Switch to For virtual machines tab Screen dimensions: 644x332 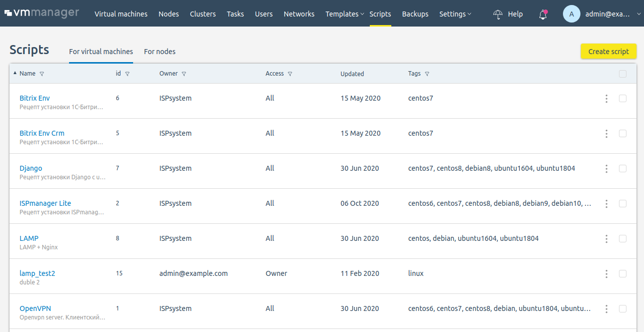pos(101,52)
